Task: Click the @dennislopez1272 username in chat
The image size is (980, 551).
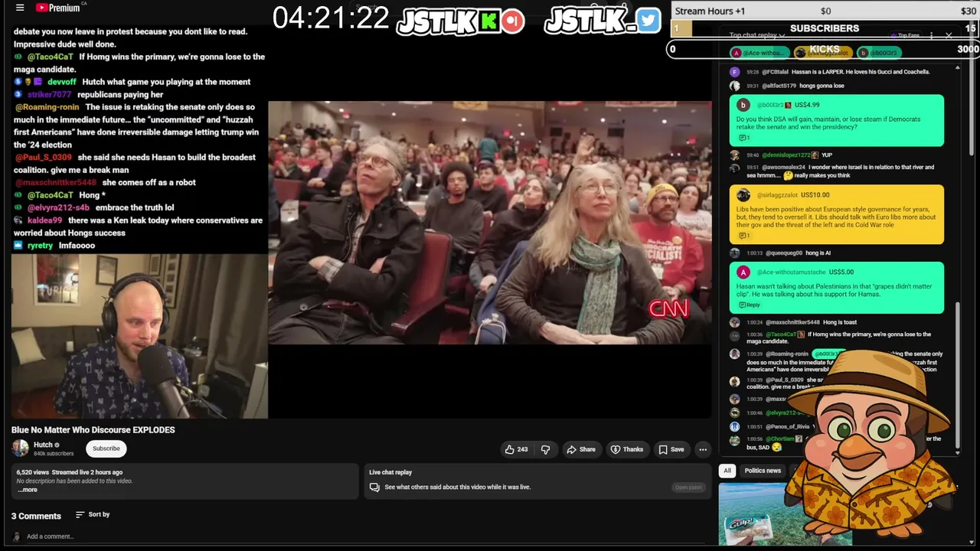Action: pos(786,155)
